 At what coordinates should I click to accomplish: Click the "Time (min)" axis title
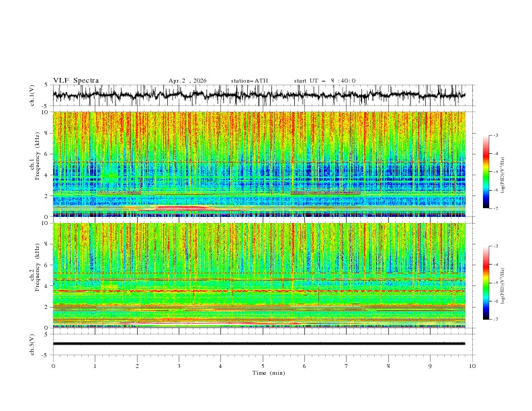tap(269, 373)
